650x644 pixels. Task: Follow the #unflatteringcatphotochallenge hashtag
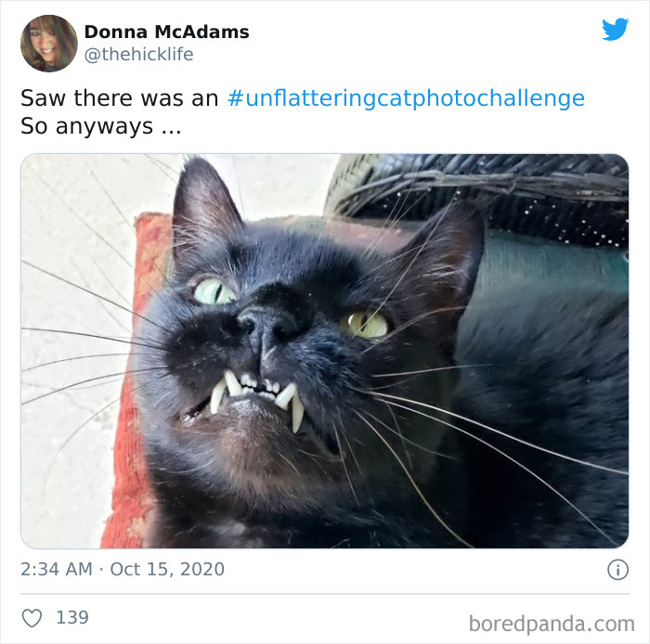(406, 98)
